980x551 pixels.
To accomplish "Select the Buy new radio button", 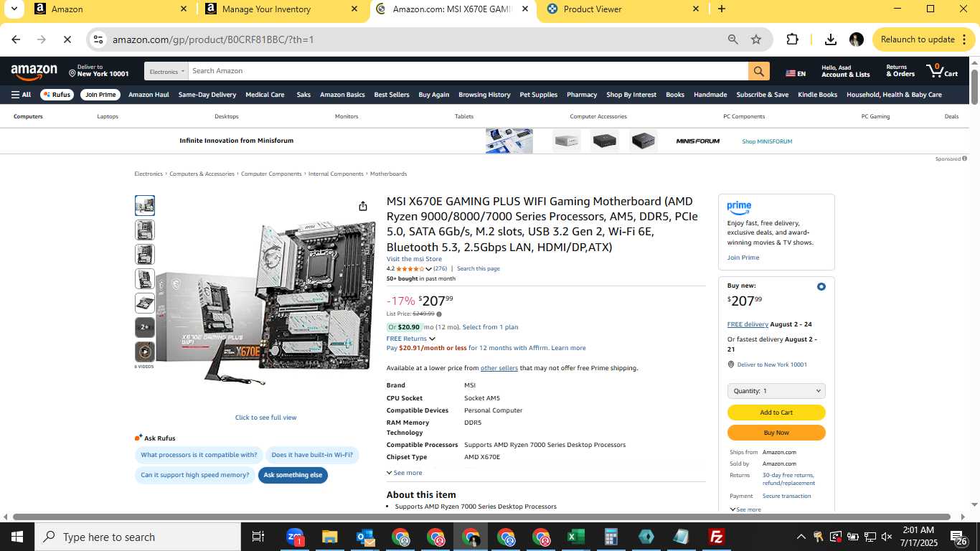I will (x=821, y=286).
